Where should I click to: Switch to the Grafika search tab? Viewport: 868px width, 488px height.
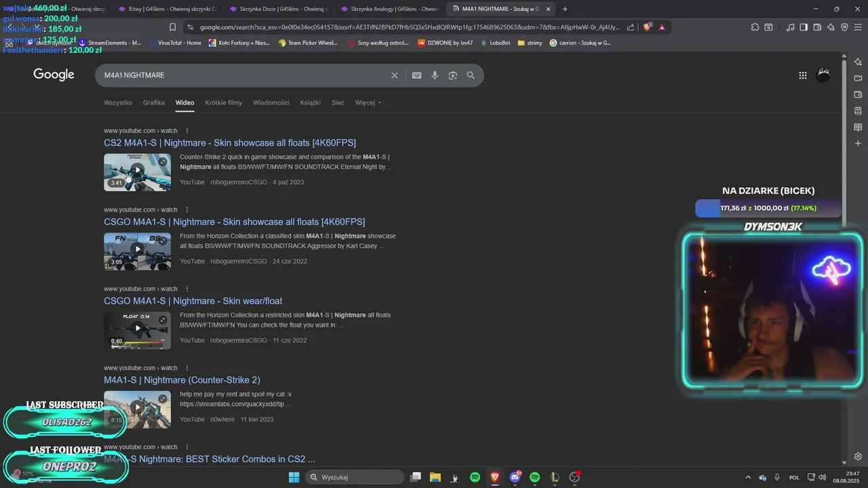coord(154,103)
